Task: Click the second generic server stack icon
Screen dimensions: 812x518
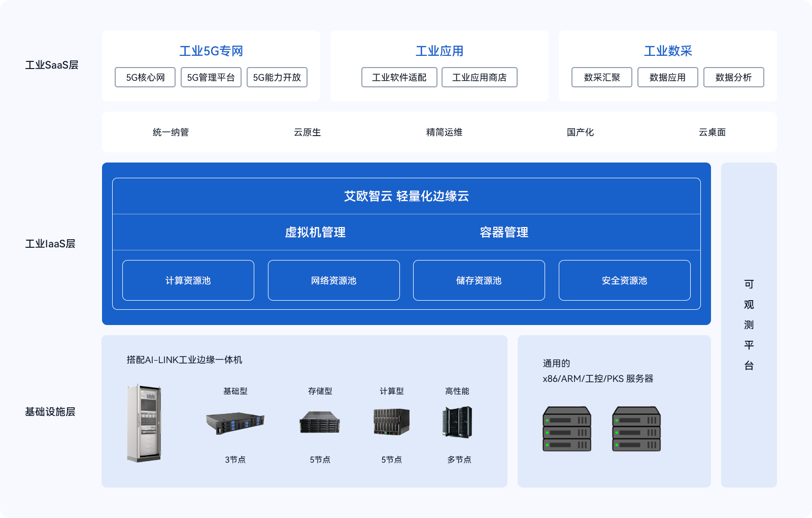Action: [x=636, y=429]
